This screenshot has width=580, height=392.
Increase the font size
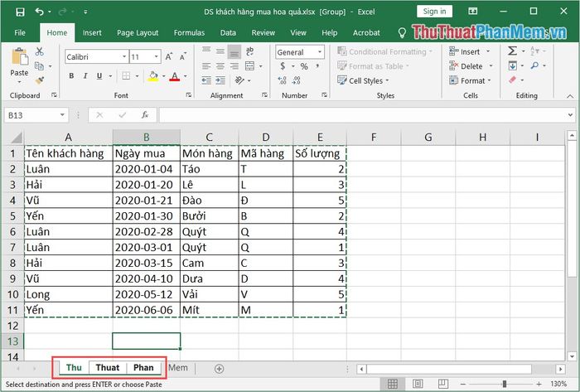(169, 57)
